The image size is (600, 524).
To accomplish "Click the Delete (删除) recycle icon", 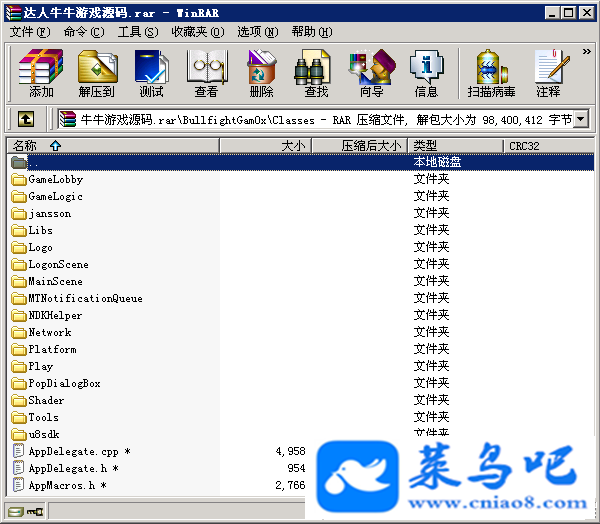I will pos(262,67).
